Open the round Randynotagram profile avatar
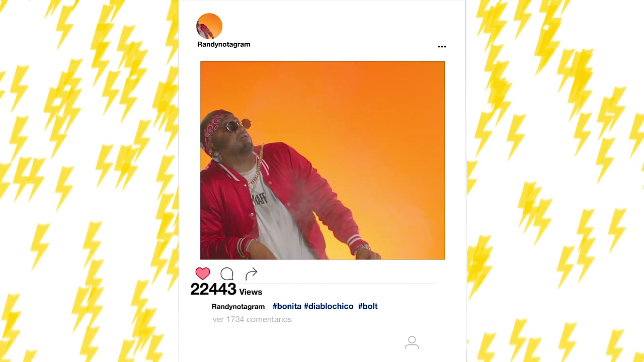The image size is (644, 362). coord(209,26)
